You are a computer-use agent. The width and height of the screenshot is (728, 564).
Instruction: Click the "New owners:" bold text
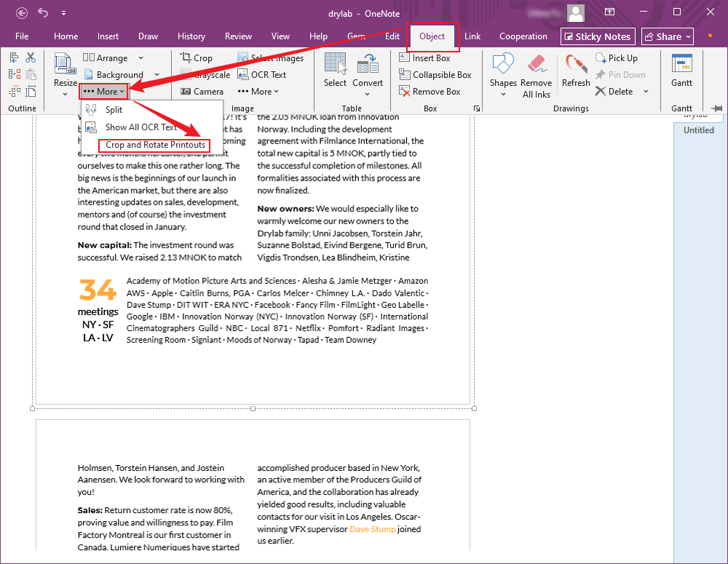(285, 209)
